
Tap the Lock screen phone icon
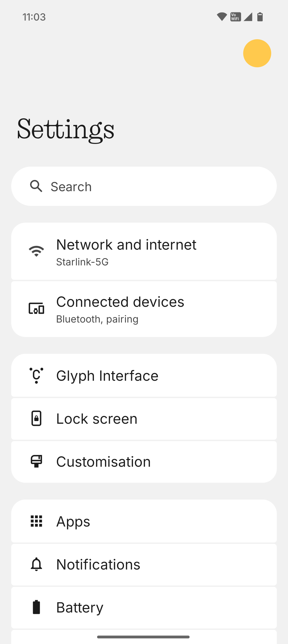pyautogui.click(x=37, y=418)
